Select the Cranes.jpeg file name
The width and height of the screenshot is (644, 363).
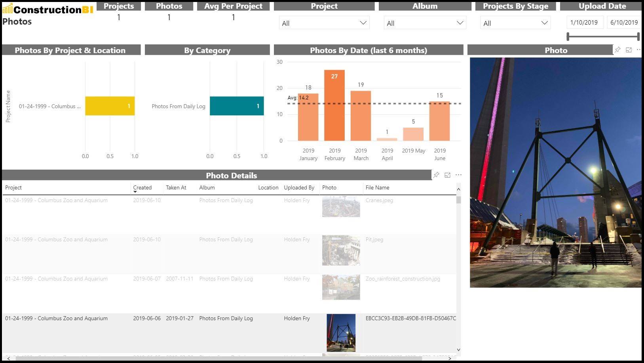coord(379,200)
